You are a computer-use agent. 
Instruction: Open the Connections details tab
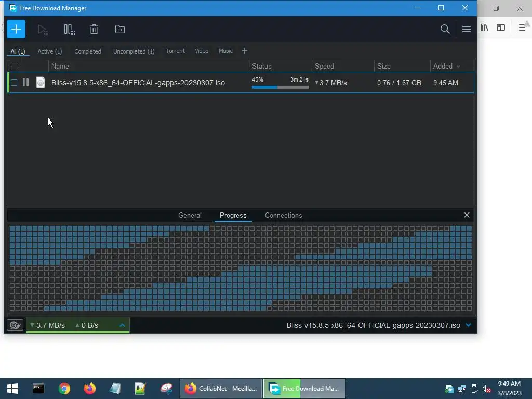tap(283, 215)
